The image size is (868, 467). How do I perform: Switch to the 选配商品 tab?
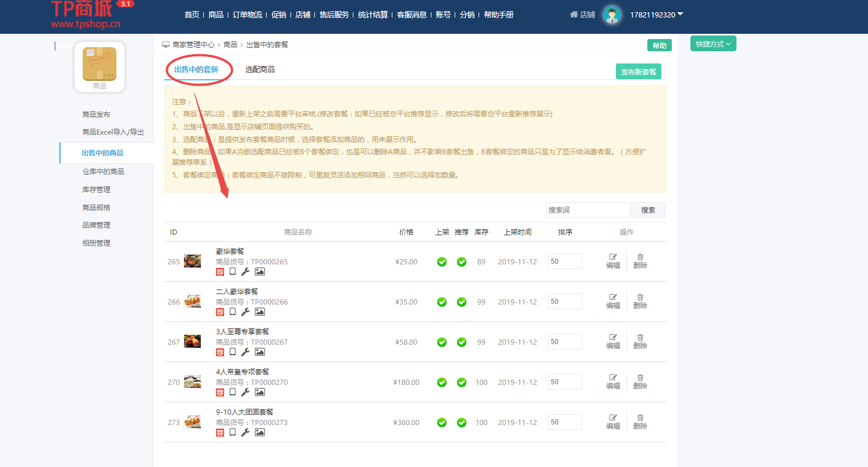[x=260, y=69]
